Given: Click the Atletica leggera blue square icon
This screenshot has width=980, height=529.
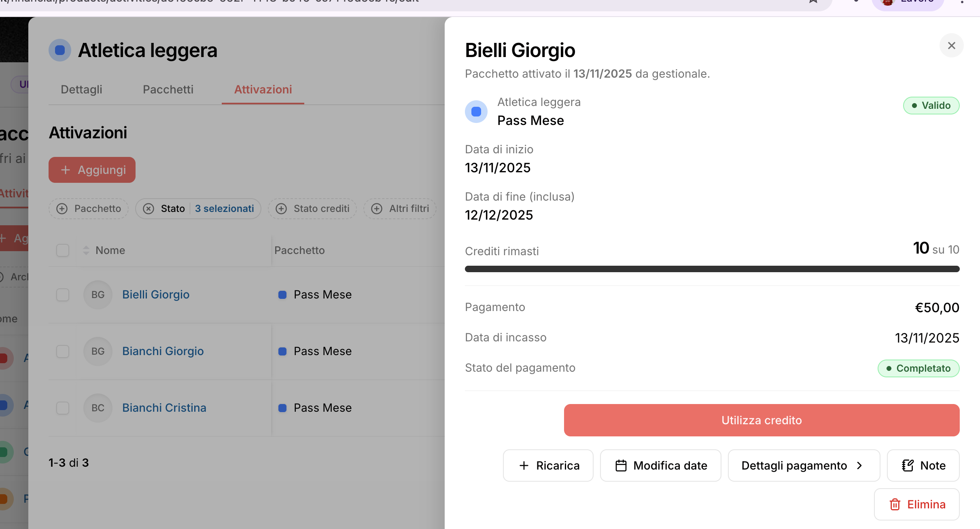Looking at the screenshot, I should click(x=60, y=50).
